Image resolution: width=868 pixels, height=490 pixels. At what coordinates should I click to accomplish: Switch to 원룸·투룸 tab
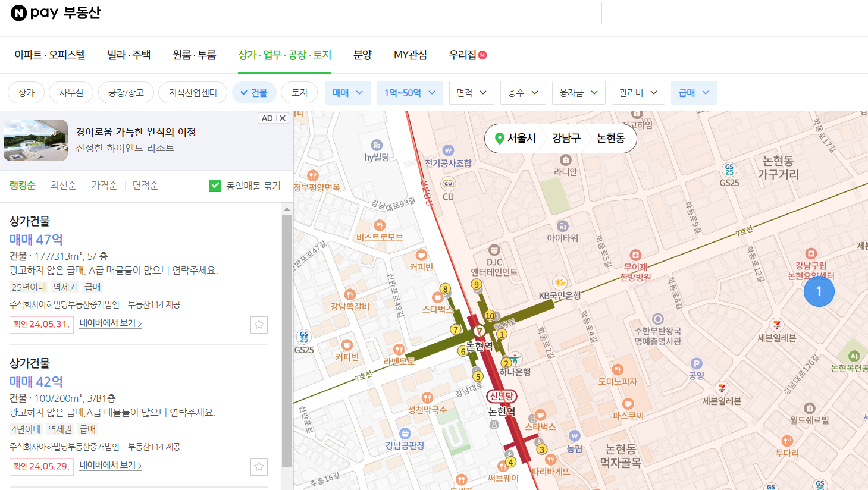pyautogui.click(x=195, y=55)
